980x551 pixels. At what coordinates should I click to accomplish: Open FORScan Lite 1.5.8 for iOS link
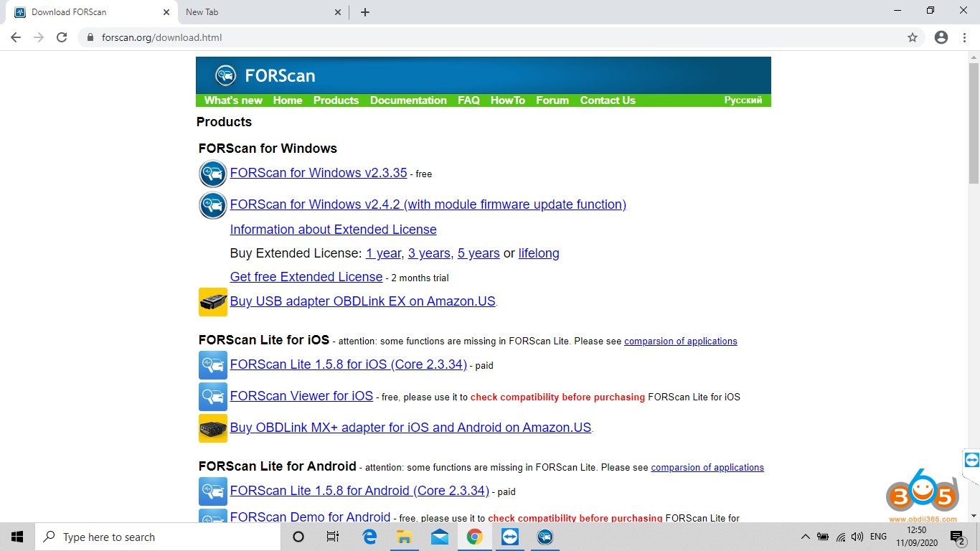click(349, 364)
